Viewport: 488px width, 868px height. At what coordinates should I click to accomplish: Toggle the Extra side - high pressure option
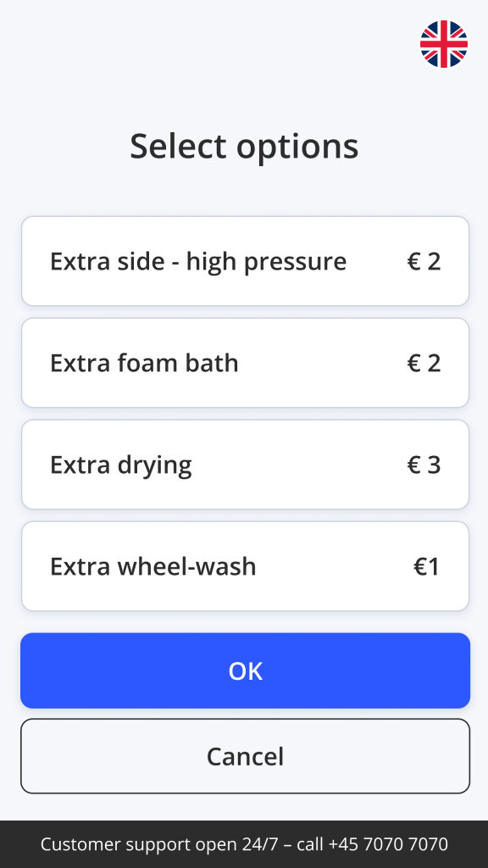245,261
